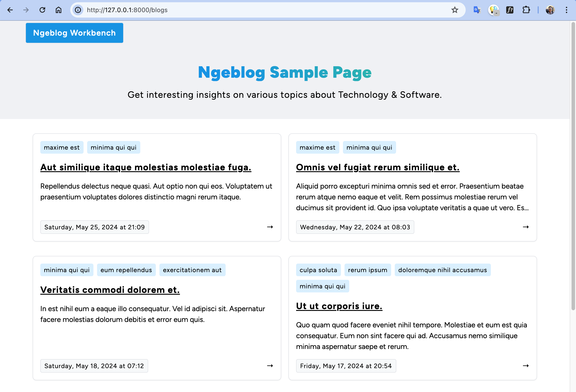Open the Google Translate extension icon
The image size is (576, 392).
pos(477,10)
